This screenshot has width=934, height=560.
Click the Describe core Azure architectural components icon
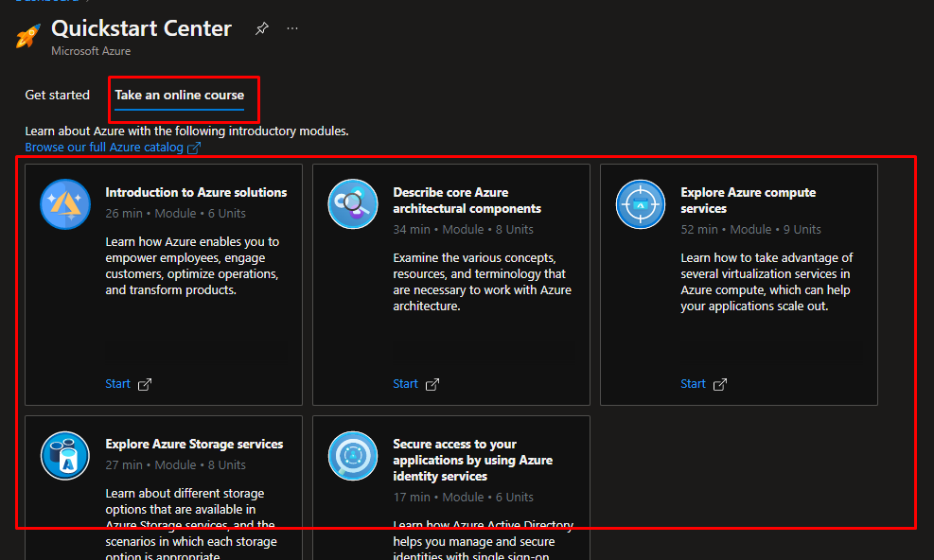coord(353,204)
